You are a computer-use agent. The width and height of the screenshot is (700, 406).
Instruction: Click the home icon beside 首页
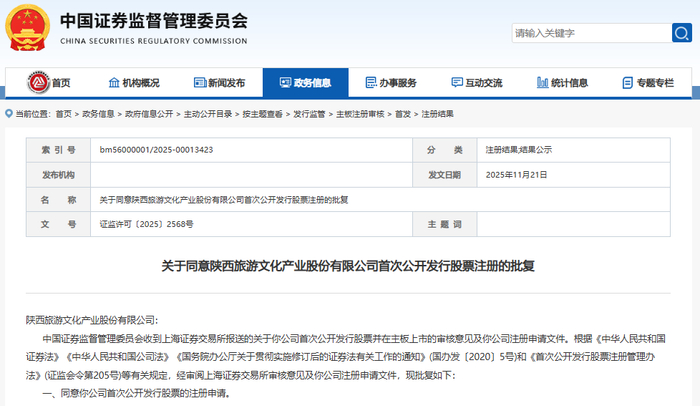coord(38,82)
